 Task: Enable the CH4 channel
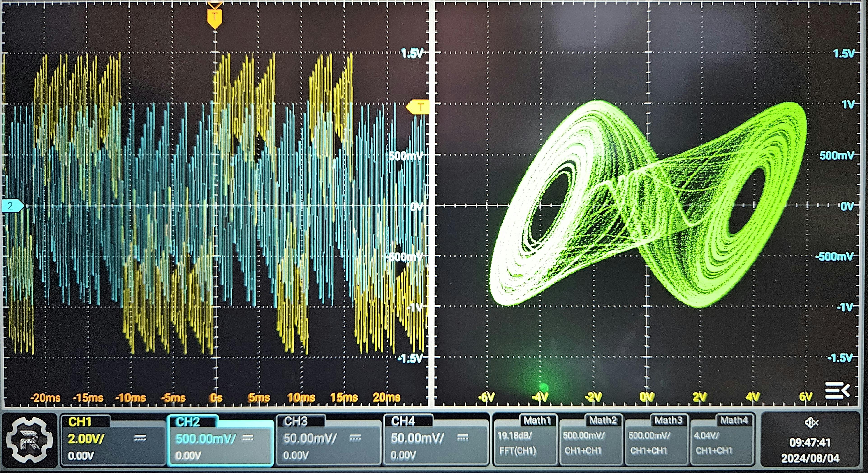pyautogui.click(x=403, y=422)
